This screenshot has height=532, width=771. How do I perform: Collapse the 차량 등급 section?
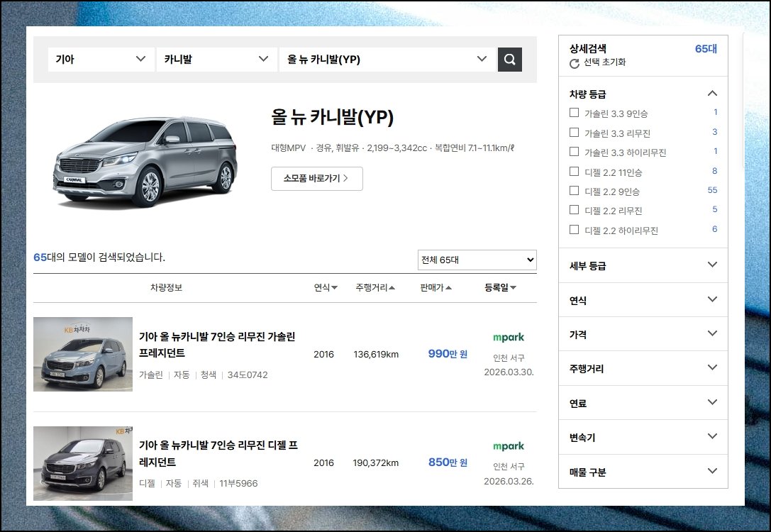pyautogui.click(x=712, y=94)
